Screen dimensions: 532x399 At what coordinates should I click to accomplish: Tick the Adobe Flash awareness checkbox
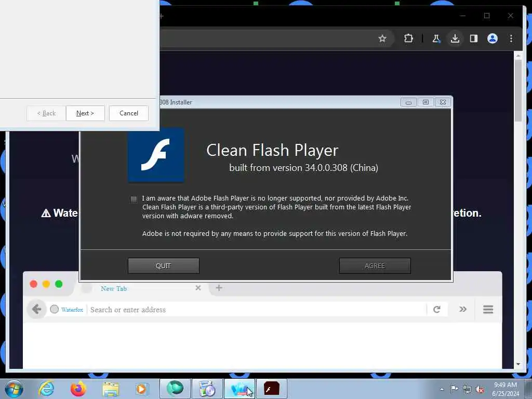(x=134, y=199)
